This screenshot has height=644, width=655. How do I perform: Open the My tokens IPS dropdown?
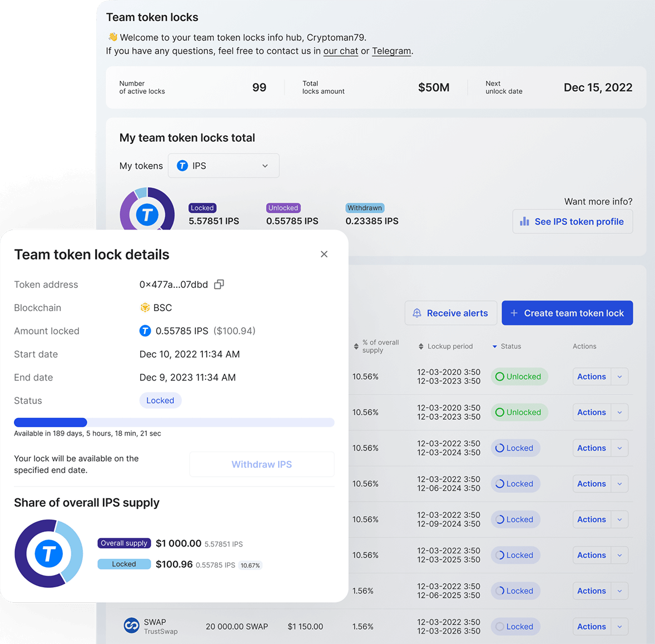224,166
